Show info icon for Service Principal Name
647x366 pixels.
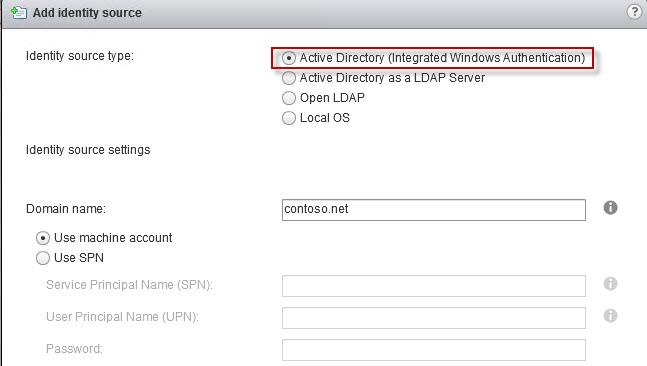[x=610, y=284]
